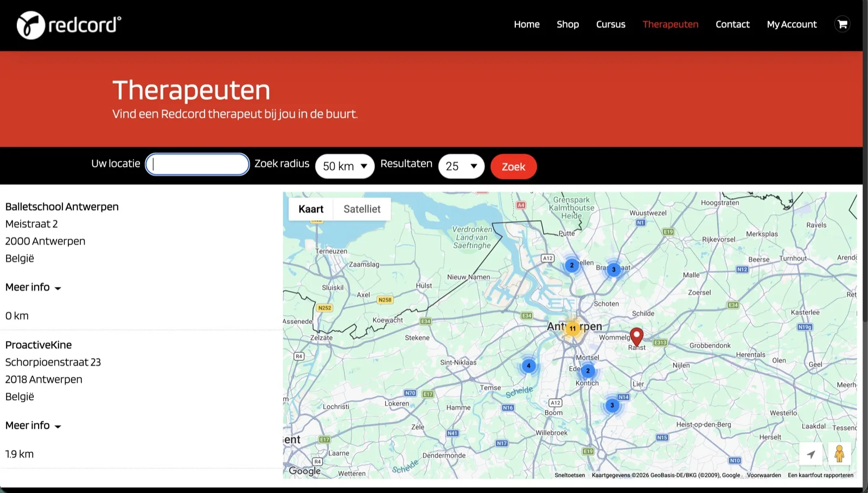This screenshot has height=493, width=868.
Task: Activate the Street View pegman icon
Action: pyautogui.click(x=839, y=454)
